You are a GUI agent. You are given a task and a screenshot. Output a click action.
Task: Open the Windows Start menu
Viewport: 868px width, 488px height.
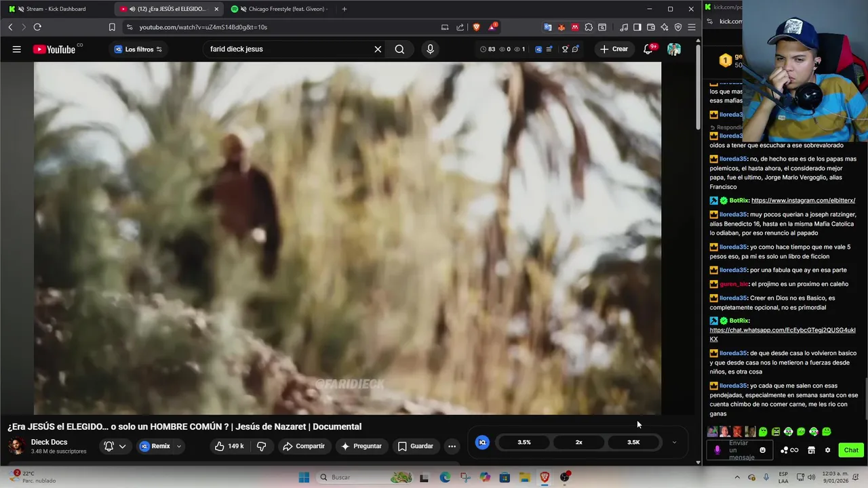304,477
